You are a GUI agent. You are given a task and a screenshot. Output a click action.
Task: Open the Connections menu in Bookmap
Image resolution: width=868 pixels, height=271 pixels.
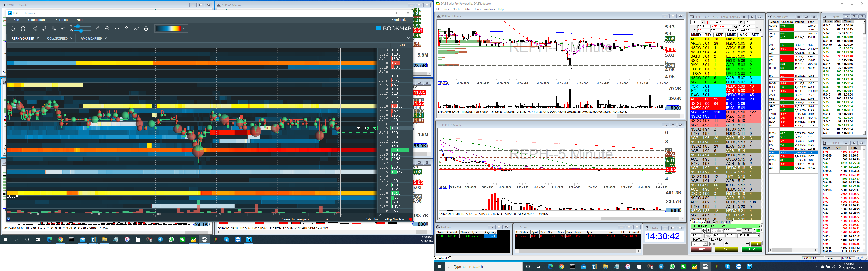point(37,20)
